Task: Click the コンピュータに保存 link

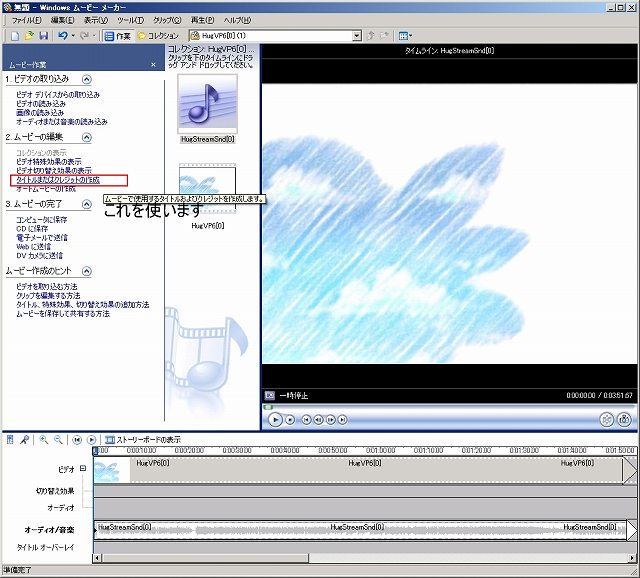Action: pyautogui.click(x=42, y=220)
